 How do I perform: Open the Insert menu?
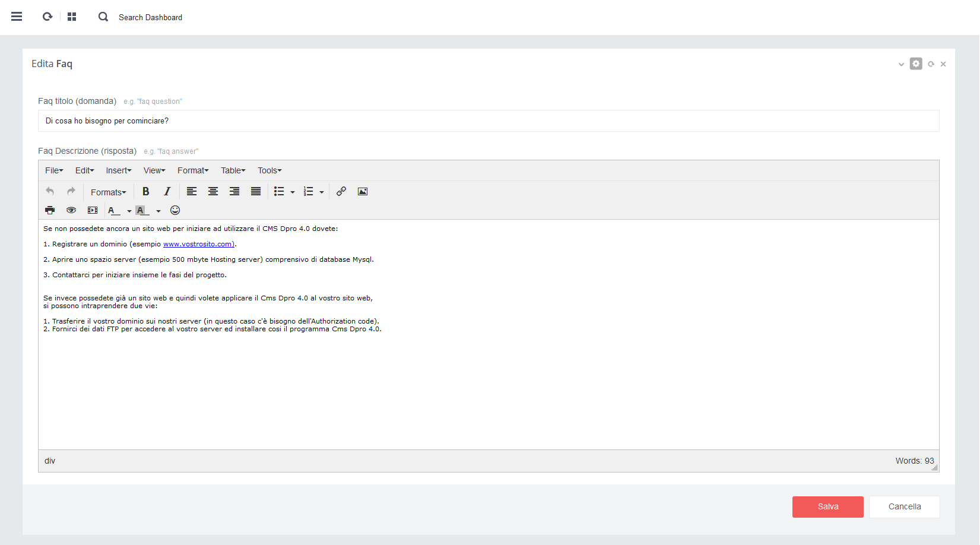(x=119, y=170)
